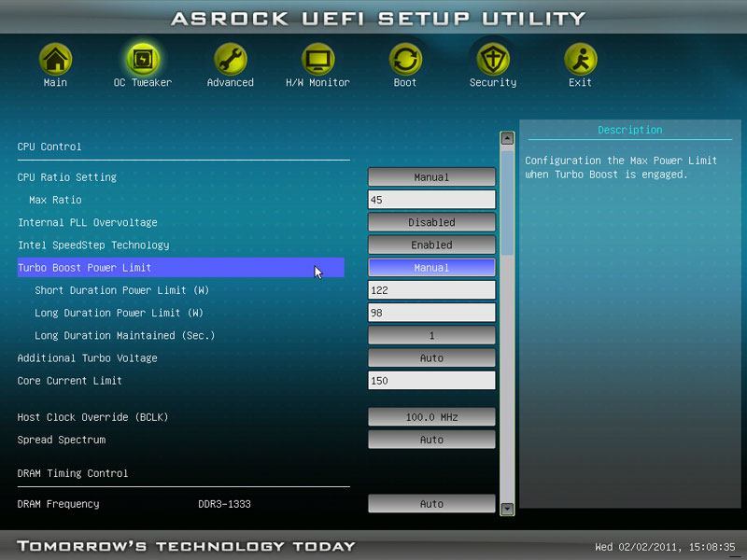Click the CPU Control section heading
Image resolution: width=747 pixels, height=560 pixels.
coord(49,147)
